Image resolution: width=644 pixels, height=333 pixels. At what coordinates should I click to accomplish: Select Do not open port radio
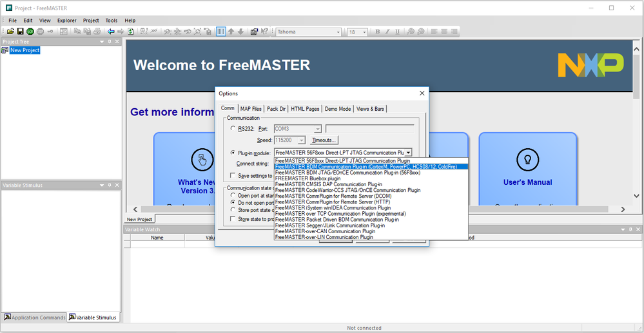pos(233,202)
